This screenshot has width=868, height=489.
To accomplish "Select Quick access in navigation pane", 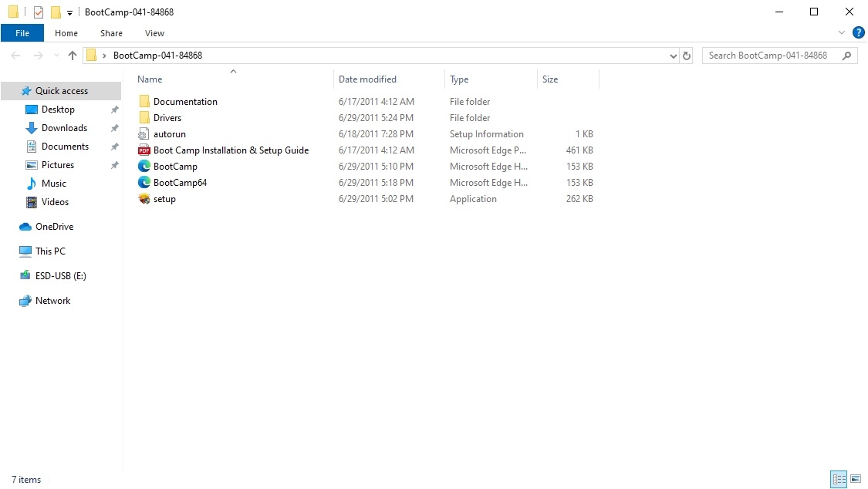I will point(61,91).
